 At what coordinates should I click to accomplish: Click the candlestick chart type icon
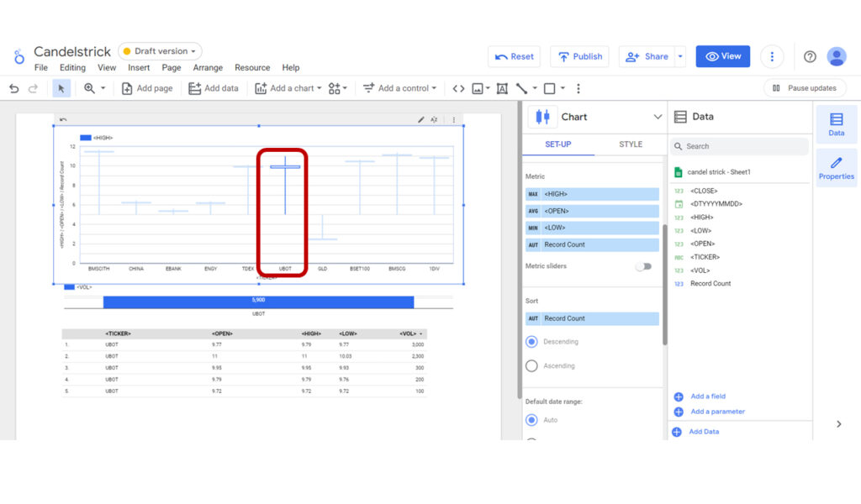click(542, 117)
